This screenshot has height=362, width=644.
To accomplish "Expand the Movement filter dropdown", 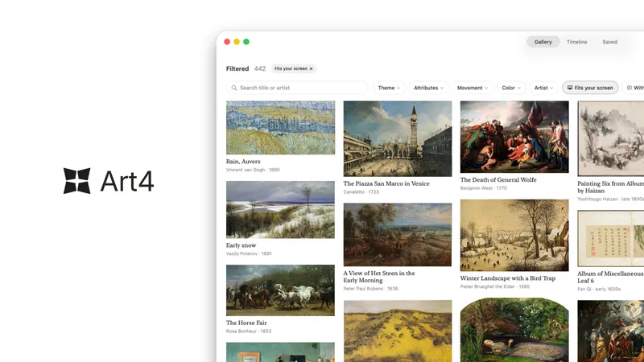I will point(473,88).
